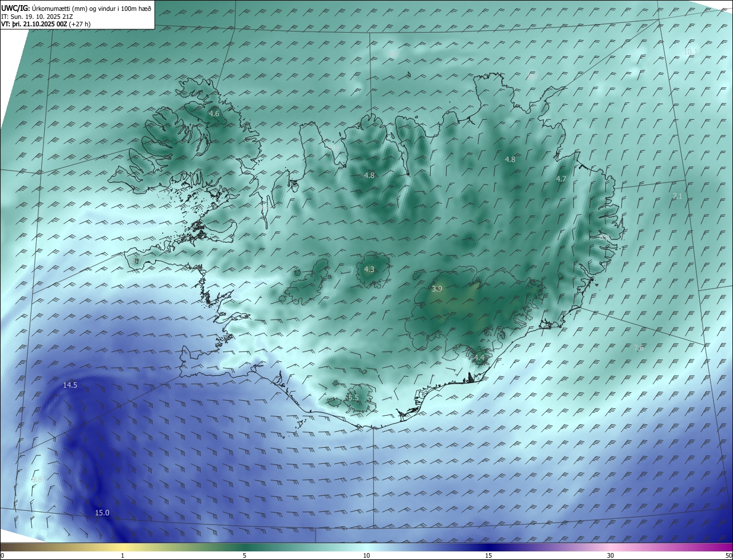
Task: Select the 15.0 value label over the dark blue sea
Action: coord(102,513)
